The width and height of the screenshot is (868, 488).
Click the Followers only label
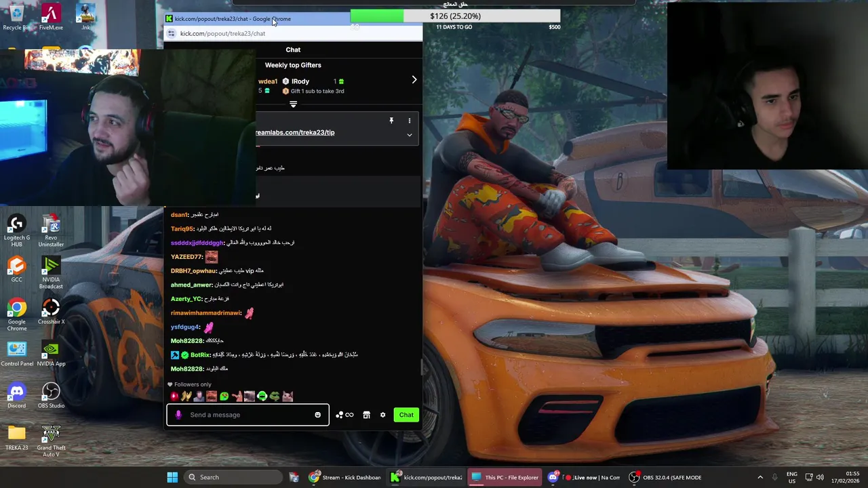tap(193, 384)
